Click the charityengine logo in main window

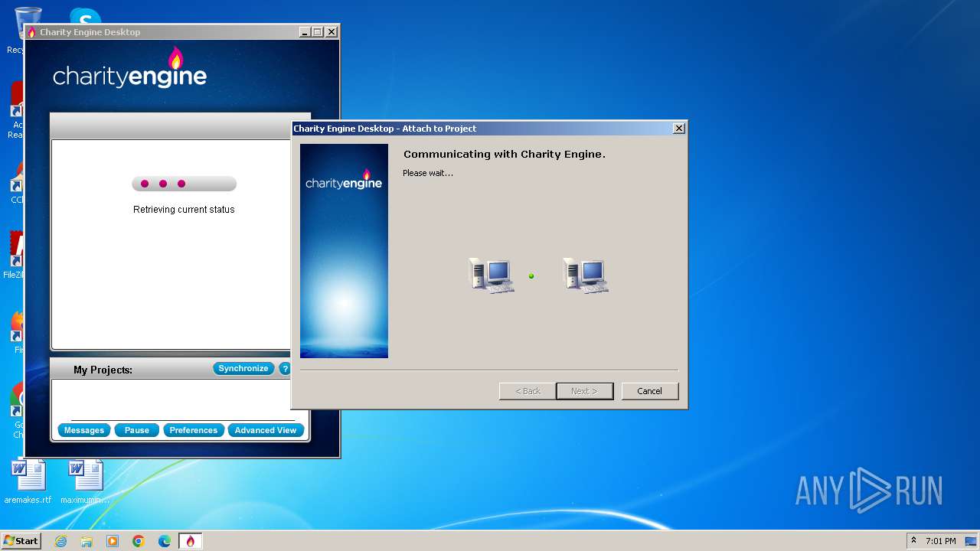click(x=130, y=68)
